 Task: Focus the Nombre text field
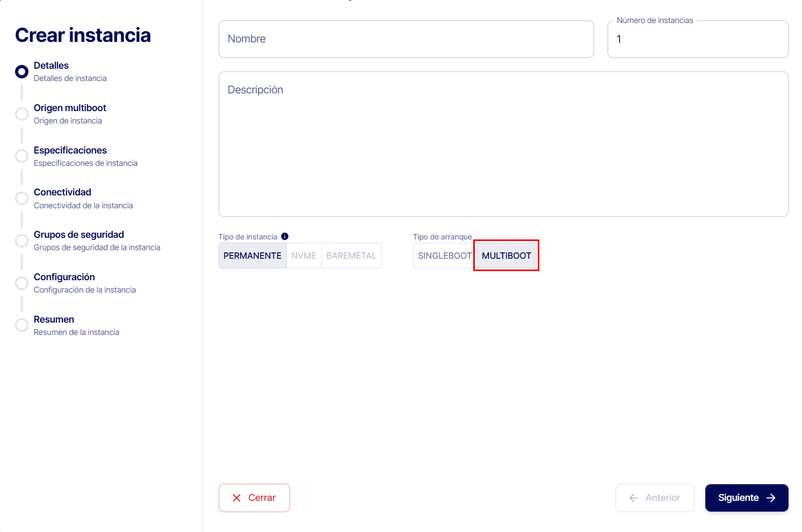click(x=406, y=39)
